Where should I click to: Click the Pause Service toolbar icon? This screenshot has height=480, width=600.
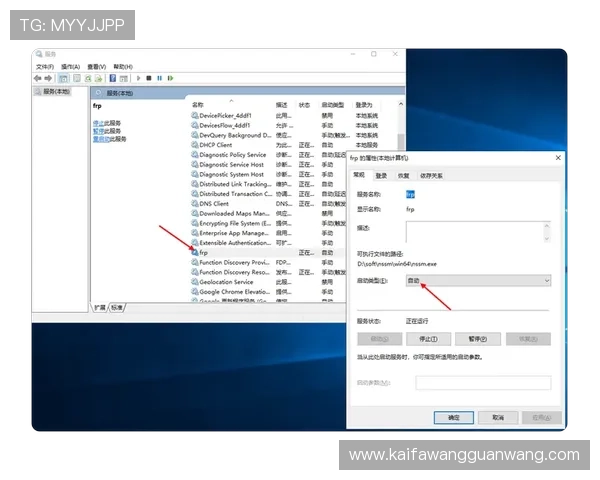coord(158,78)
